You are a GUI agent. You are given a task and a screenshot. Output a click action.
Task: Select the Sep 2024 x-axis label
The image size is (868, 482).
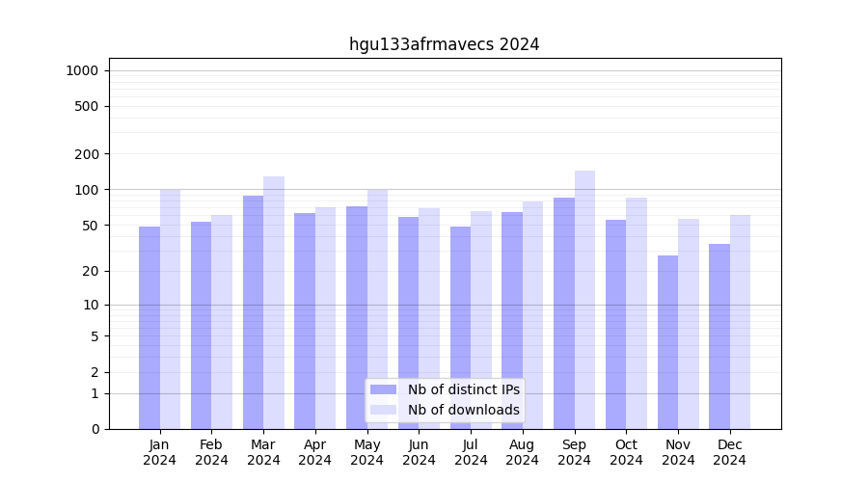pyautogui.click(x=574, y=452)
